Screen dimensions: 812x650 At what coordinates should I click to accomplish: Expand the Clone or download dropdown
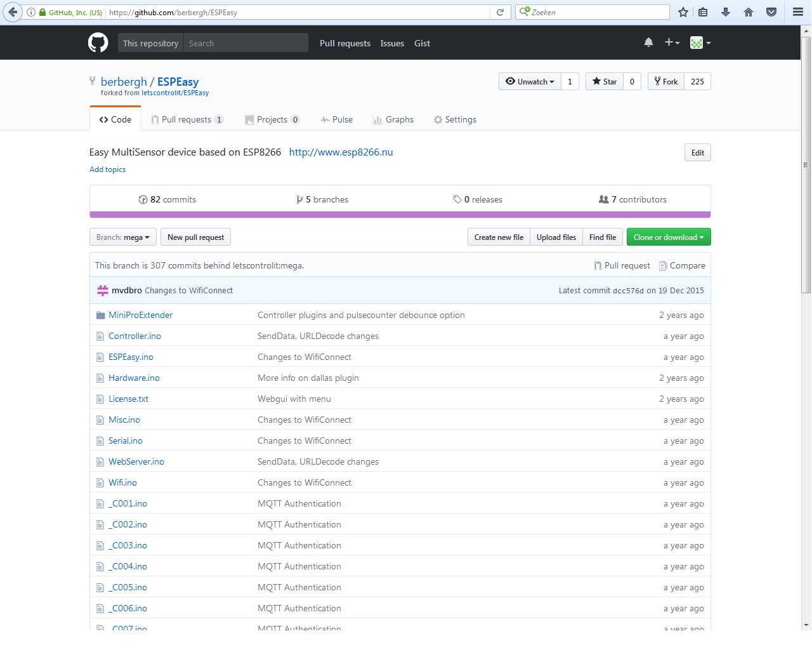[669, 237]
